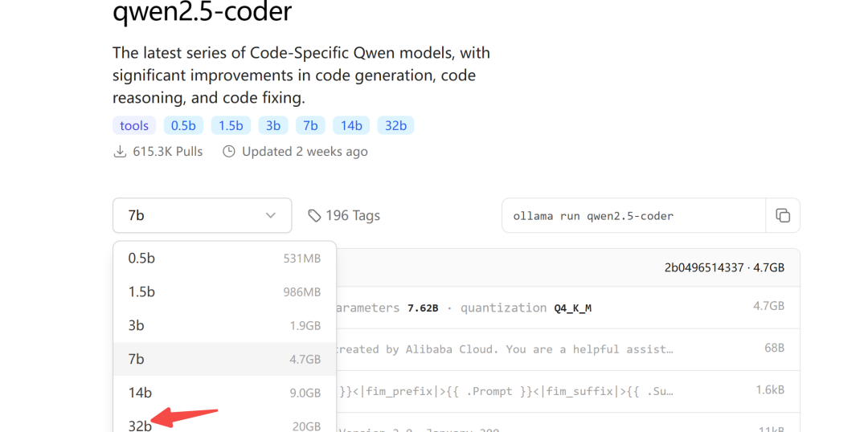Select 1.5b option, 986MB
This screenshot has width=868, height=432.
pos(225,292)
